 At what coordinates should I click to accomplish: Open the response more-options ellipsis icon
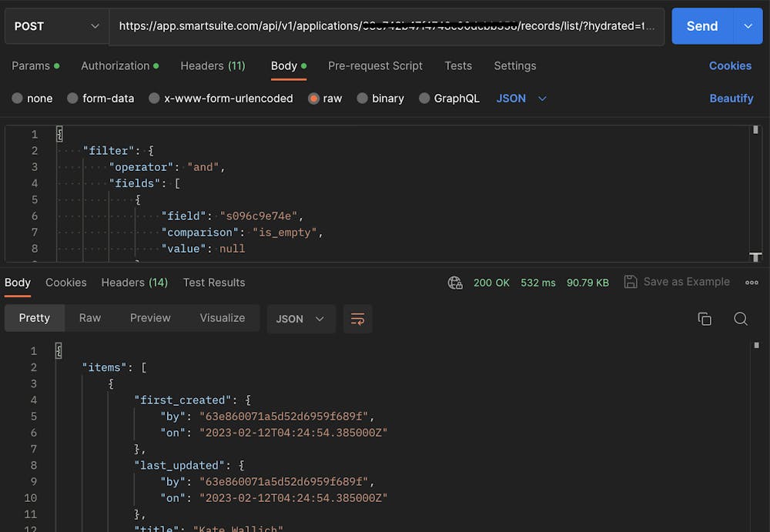point(752,283)
